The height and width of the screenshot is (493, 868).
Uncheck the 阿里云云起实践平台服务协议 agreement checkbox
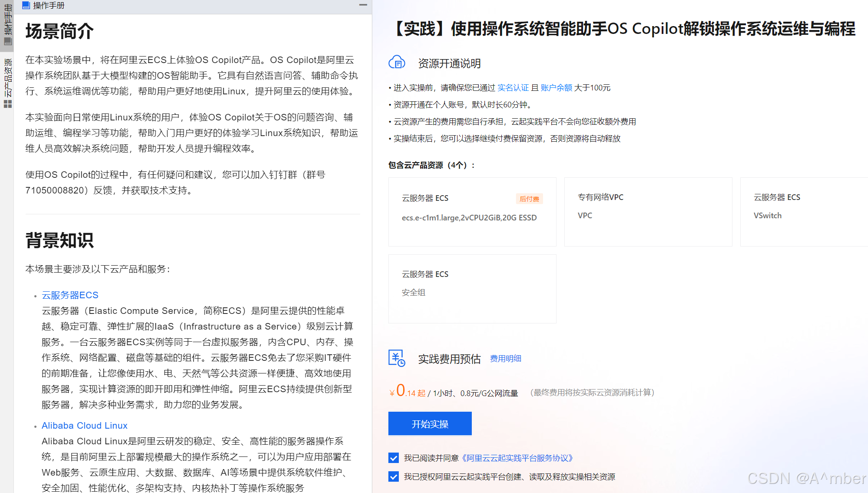click(394, 458)
